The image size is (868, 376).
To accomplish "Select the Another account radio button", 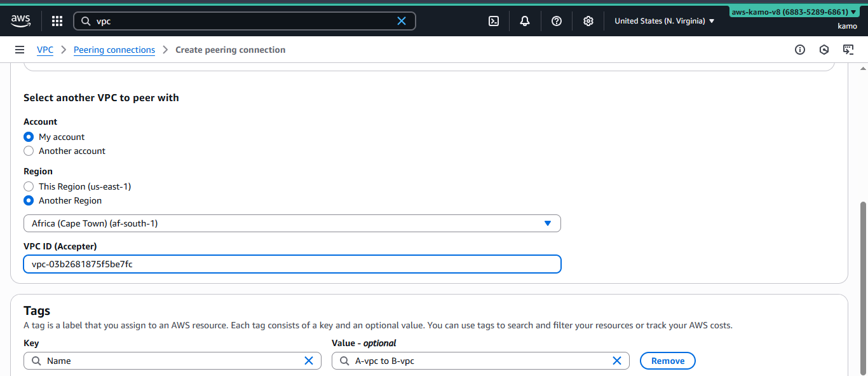I will [x=29, y=151].
